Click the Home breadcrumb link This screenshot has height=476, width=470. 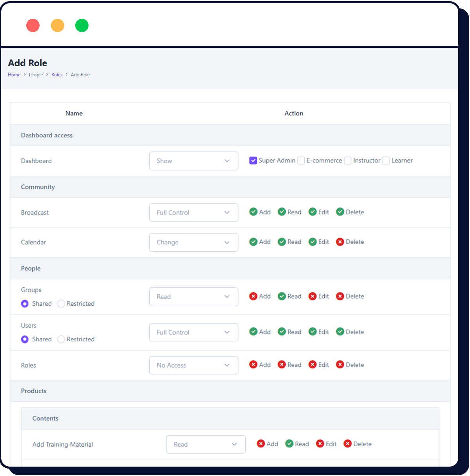(14, 74)
